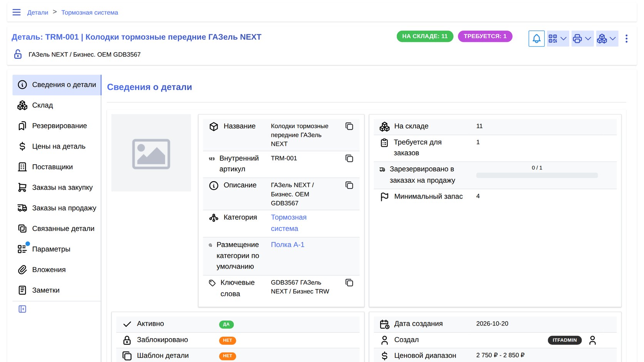
Task: Click the notification bell subscribe icon
Action: [536, 38]
